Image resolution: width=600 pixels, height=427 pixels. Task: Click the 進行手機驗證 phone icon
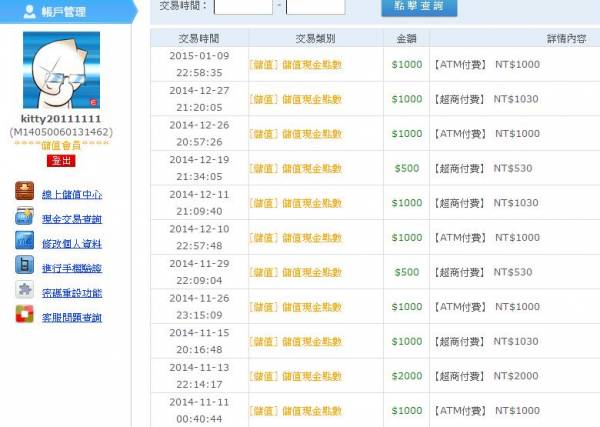click(25, 267)
